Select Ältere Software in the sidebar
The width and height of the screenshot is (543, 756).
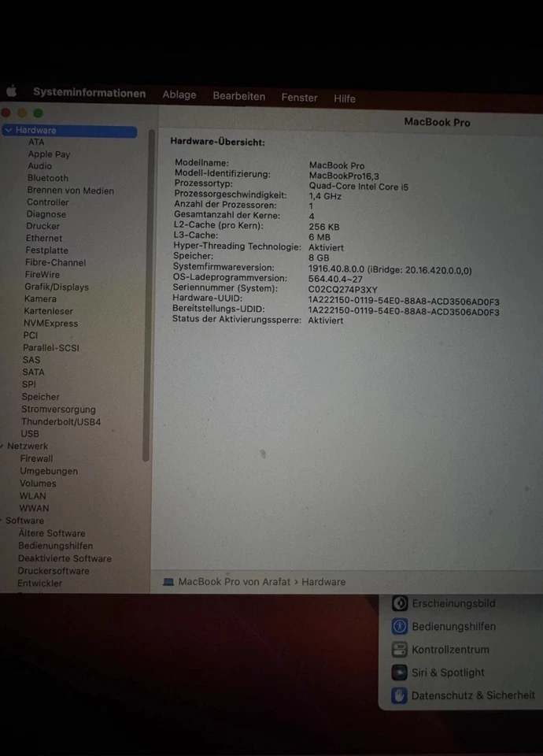pyautogui.click(x=52, y=533)
